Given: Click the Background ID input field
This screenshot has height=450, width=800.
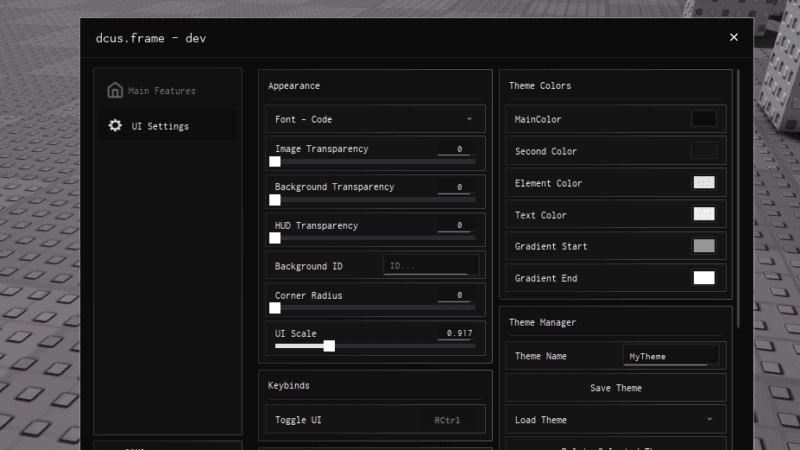Looking at the screenshot, I should pos(431,265).
